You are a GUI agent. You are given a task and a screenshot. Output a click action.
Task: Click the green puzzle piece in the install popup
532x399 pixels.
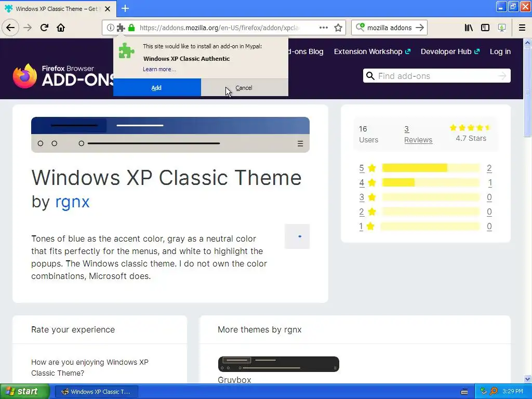click(x=126, y=51)
